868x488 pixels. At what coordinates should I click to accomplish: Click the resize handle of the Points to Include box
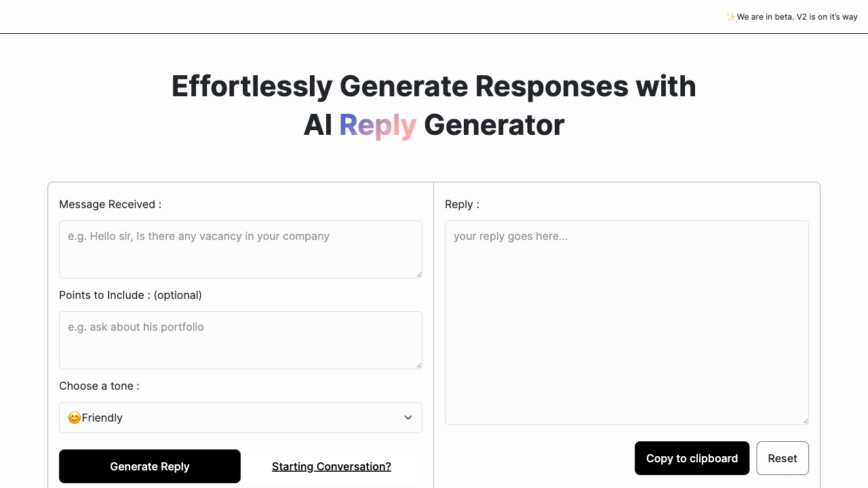pos(418,364)
